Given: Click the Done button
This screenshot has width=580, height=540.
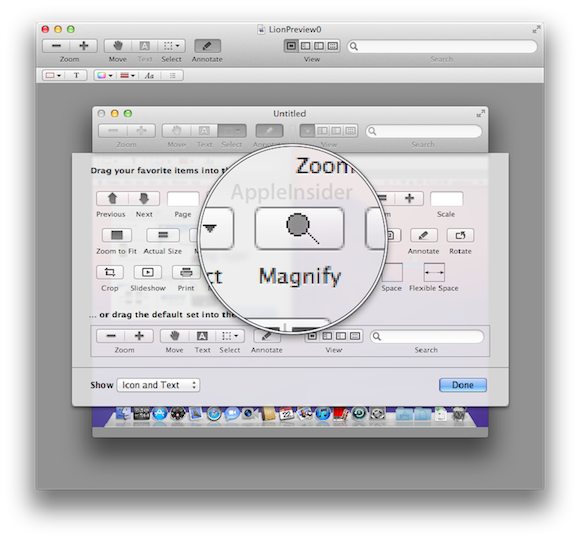Looking at the screenshot, I should [463, 385].
